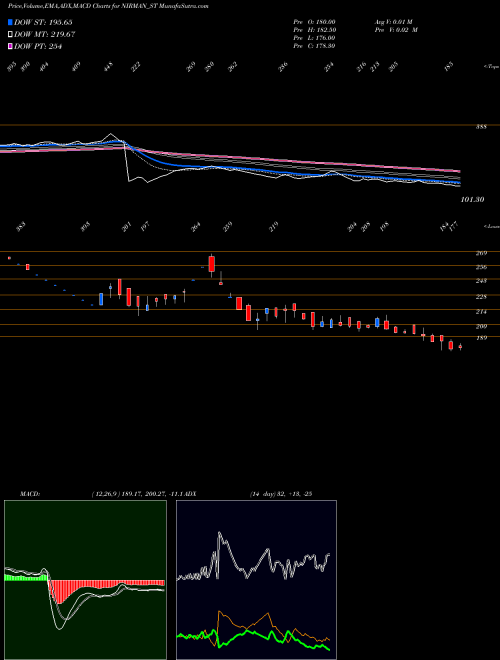Click the 388 level label on EMA chart
The image size is (500, 660).
click(x=481, y=126)
